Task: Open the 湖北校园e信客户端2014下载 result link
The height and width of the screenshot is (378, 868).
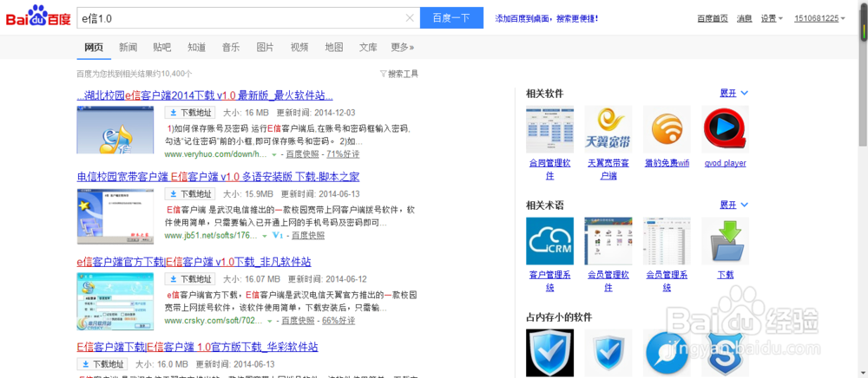Action: click(x=205, y=95)
